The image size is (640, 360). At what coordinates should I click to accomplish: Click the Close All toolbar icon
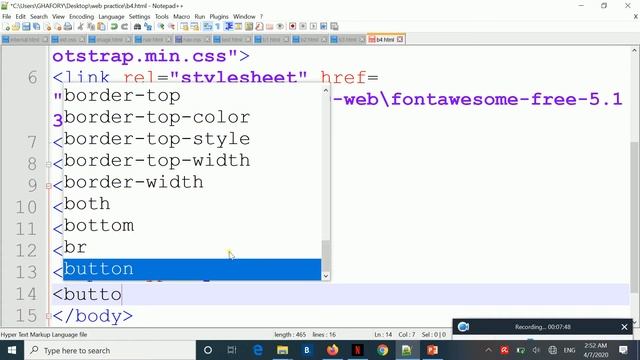[58, 27]
